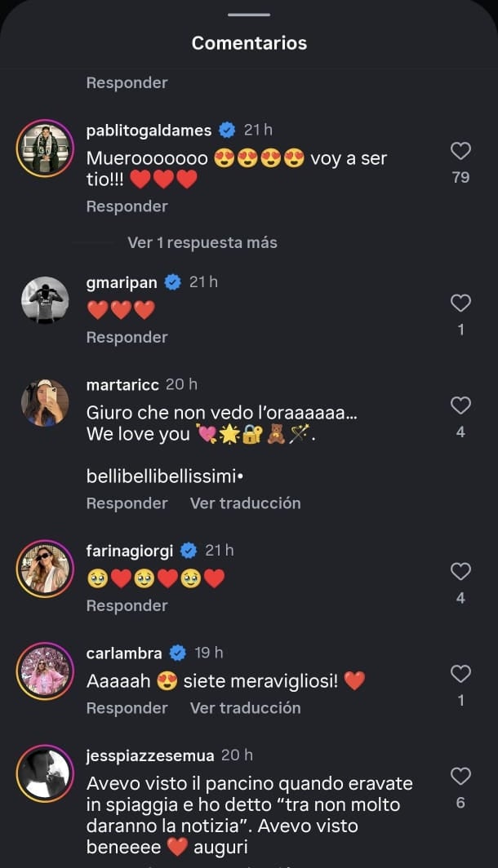Like jesspiazzesemua's comment

click(x=460, y=776)
